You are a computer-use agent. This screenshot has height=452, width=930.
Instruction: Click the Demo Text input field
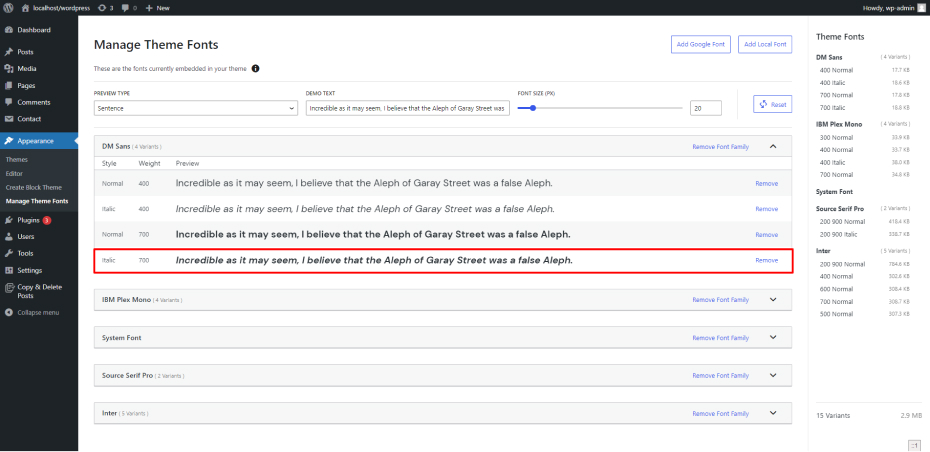(x=408, y=107)
